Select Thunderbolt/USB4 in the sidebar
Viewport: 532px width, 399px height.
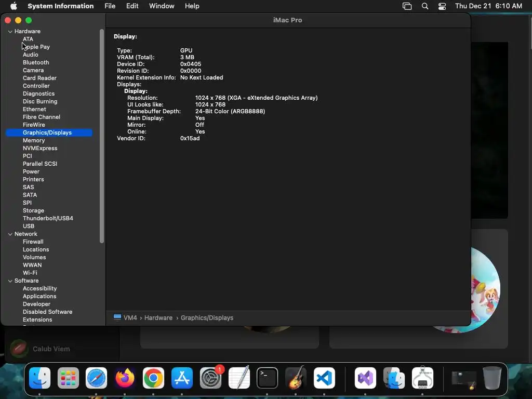[x=48, y=219]
